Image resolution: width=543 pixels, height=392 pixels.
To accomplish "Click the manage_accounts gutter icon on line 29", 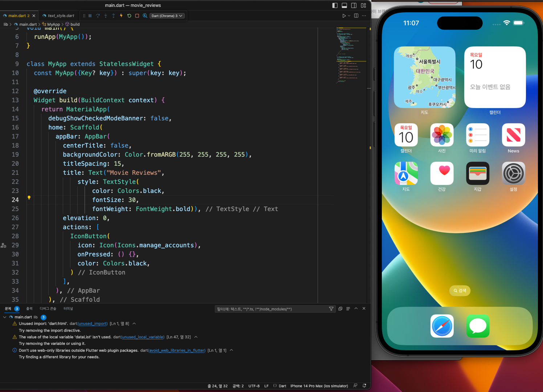I will 4,245.
